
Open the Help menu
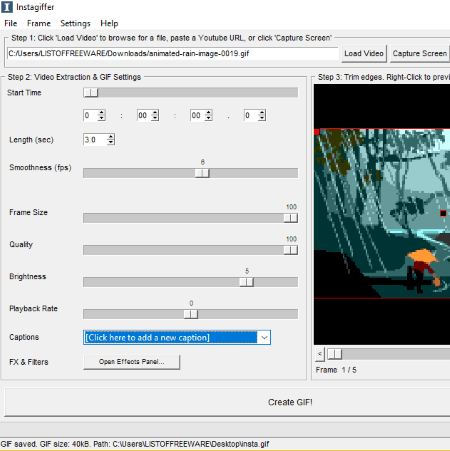(109, 23)
